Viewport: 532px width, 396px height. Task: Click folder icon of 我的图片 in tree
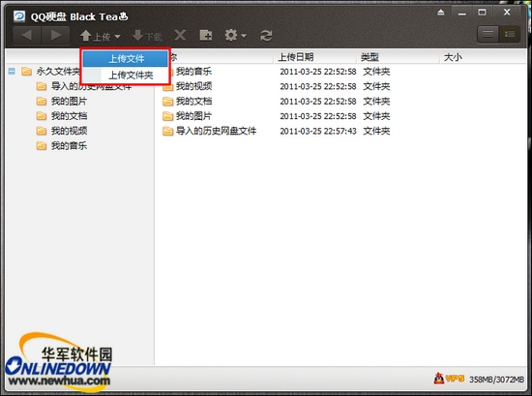point(42,102)
